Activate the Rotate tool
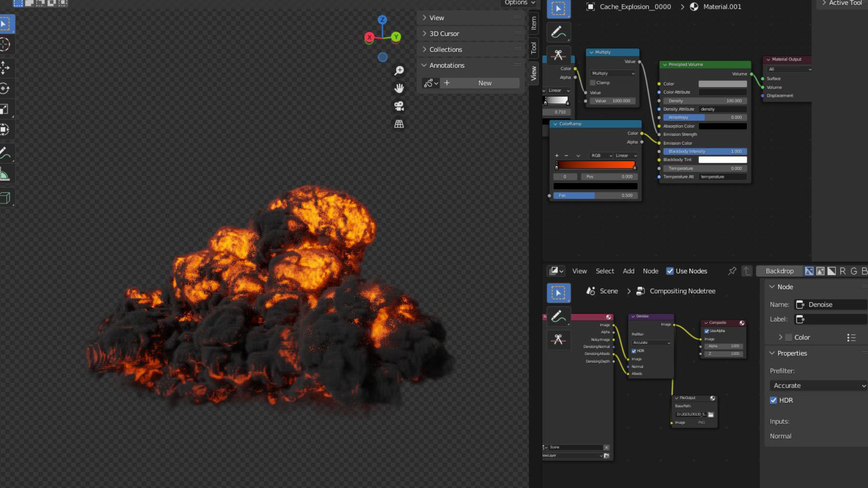The width and height of the screenshot is (868, 488). tap(6, 89)
